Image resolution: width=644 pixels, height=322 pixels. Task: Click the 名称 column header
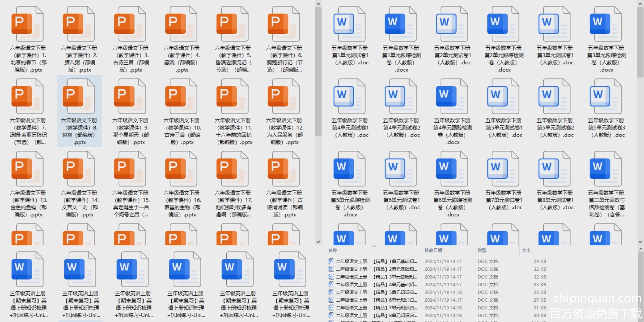(x=333, y=250)
